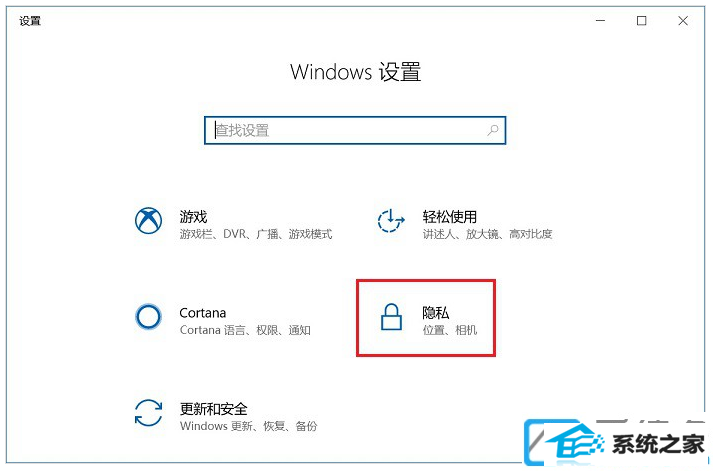Click the Windows 更新、恢复、备份 description
This screenshot has height=471, width=713.
[248, 426]
